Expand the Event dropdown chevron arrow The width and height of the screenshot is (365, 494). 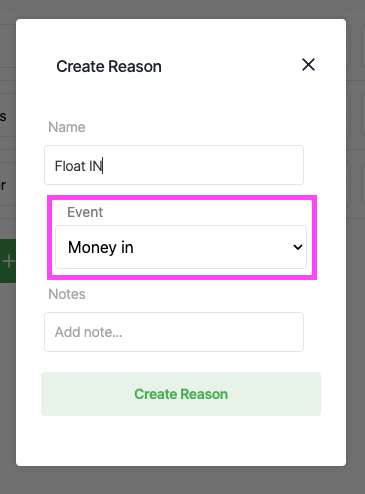[297, 247]
